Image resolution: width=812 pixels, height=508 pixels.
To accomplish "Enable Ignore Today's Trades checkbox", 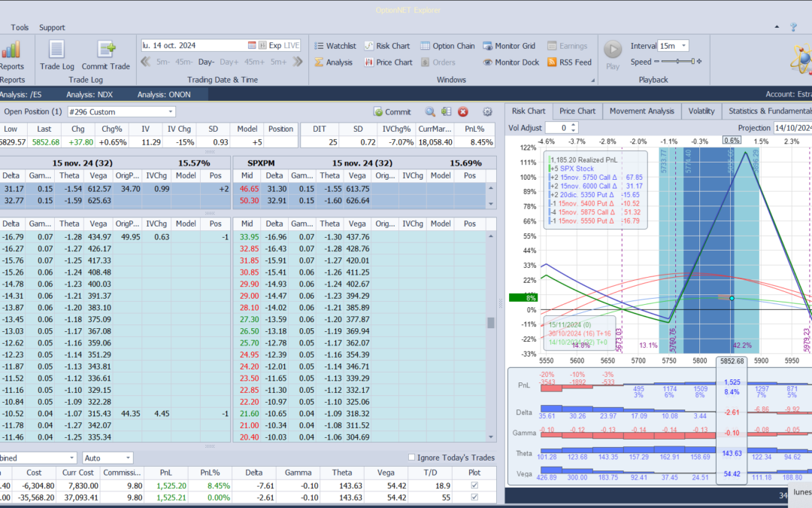I will 411,457.
